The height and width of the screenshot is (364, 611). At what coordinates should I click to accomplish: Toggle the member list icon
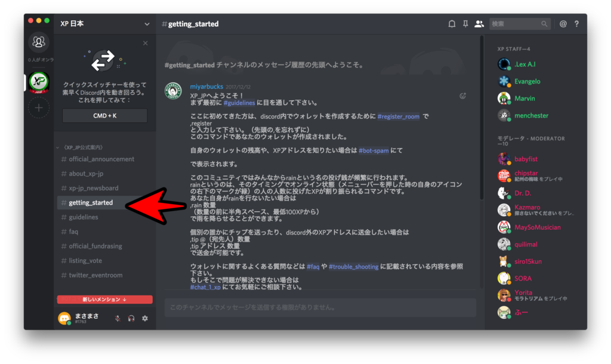coord(479,24)
